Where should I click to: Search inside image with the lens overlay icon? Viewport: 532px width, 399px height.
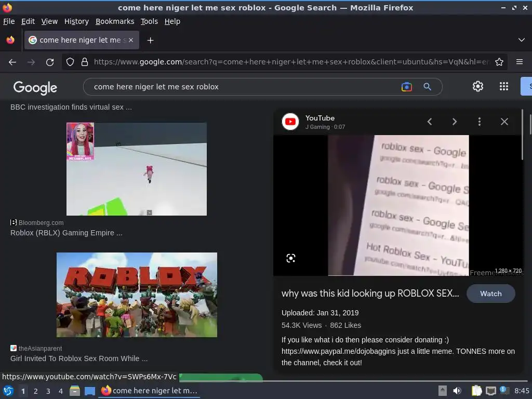click(x=291, y=258)
